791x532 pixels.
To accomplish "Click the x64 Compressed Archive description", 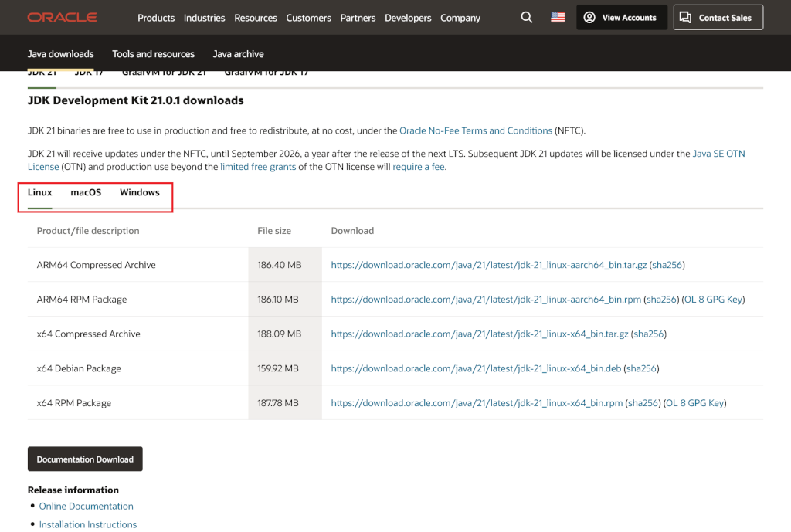I will pos(88,334).
